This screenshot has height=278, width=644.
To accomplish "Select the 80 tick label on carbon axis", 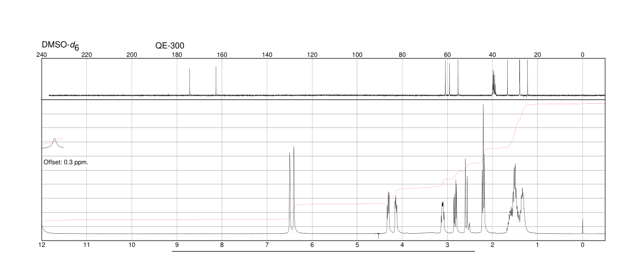I will 402,54.
